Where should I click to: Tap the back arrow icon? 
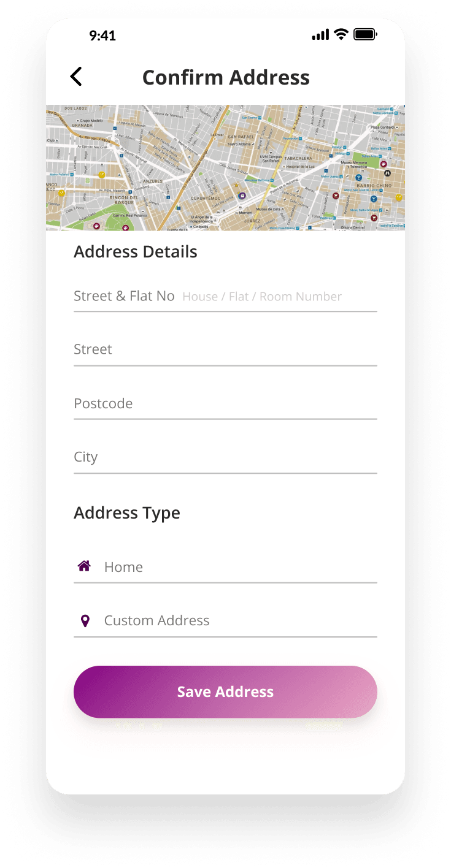(76, 77)
